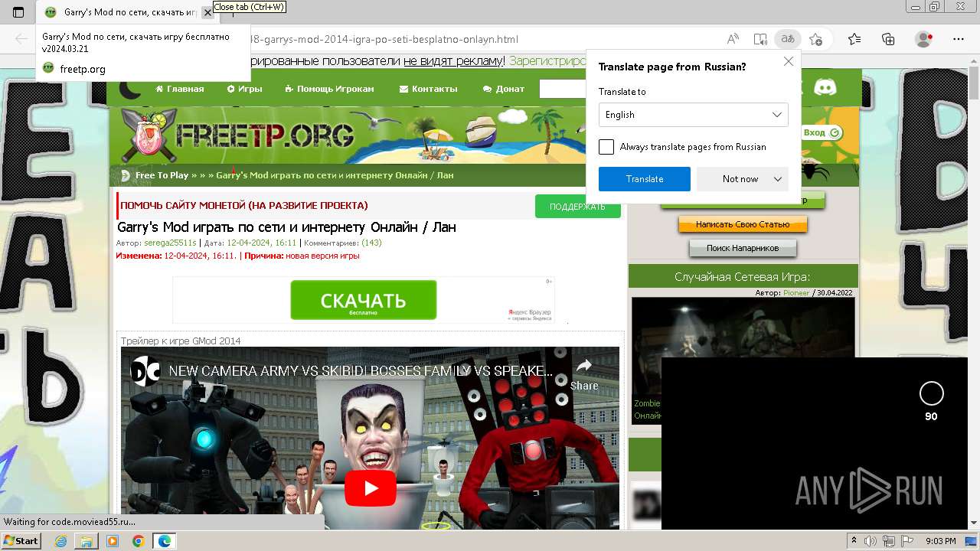Click the Read aloud icon in address bar
Image resolution: width=980 pixels, height=551 pixels.
coord(733,39)
